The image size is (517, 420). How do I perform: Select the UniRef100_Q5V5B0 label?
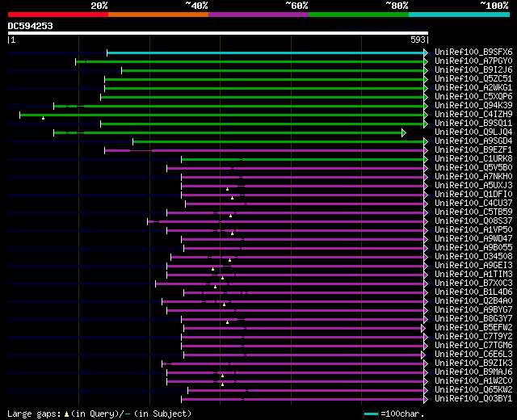pyautogui.click(x=473, y=168)
